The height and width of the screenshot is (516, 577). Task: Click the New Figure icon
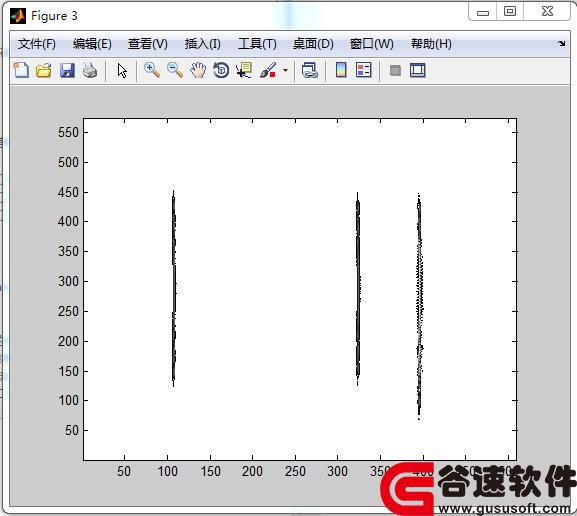[21, 70]
